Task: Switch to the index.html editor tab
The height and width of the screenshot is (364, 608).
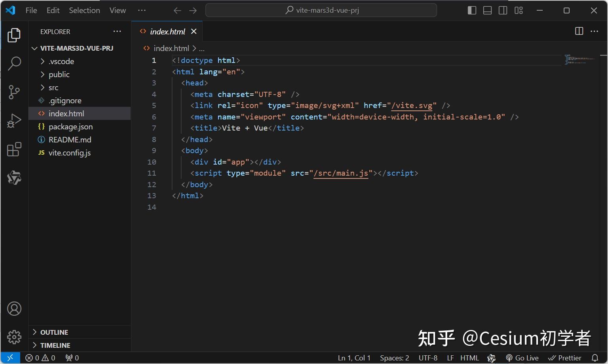Action: [x=167, y=31]
